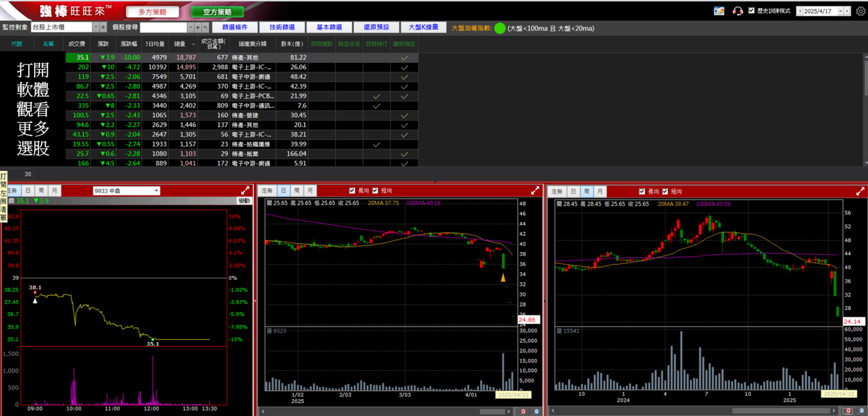Open the notes editor icon in the top bar

pyautogui.click(x=719, y=11)
